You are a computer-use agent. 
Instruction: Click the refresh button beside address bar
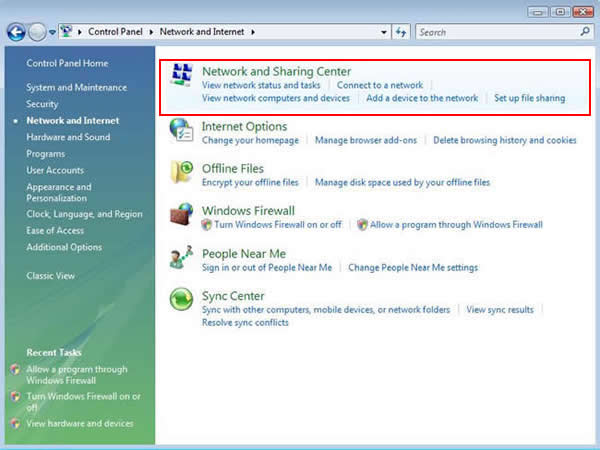pos(402,32)
